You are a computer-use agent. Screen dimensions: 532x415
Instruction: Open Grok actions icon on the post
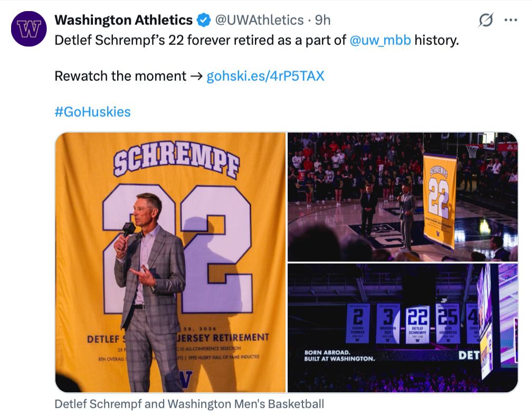pyautogui.click(x=486, y=21)
